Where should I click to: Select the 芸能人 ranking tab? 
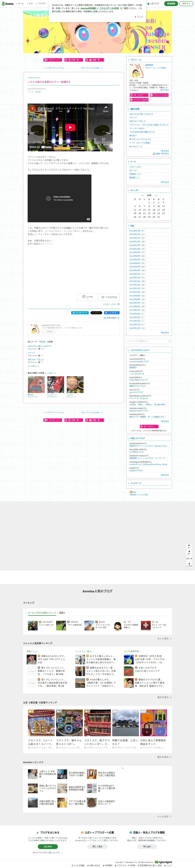tap(62, 613)
